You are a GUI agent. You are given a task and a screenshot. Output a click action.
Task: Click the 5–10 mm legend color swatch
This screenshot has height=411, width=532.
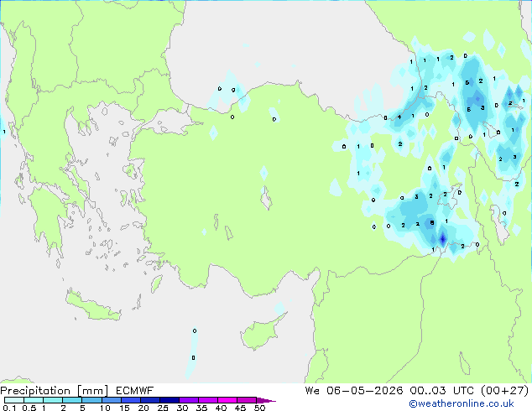tap(92, 400)
